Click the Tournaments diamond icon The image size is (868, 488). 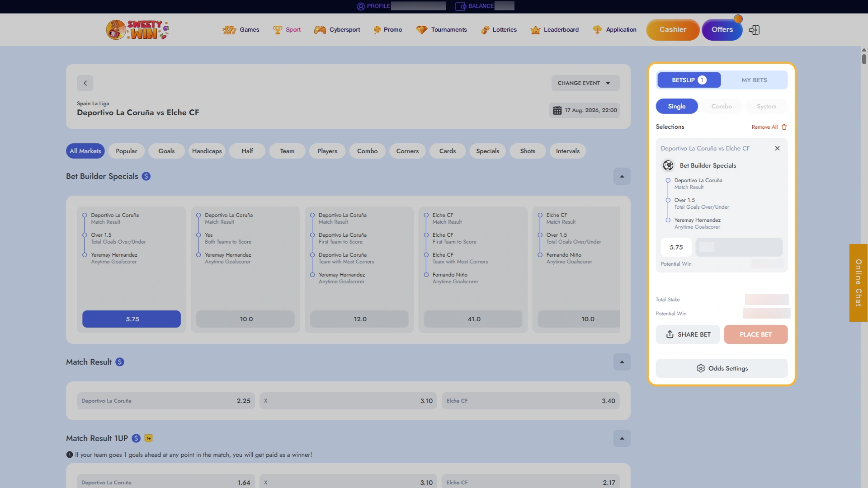click(x=421, y=30)
